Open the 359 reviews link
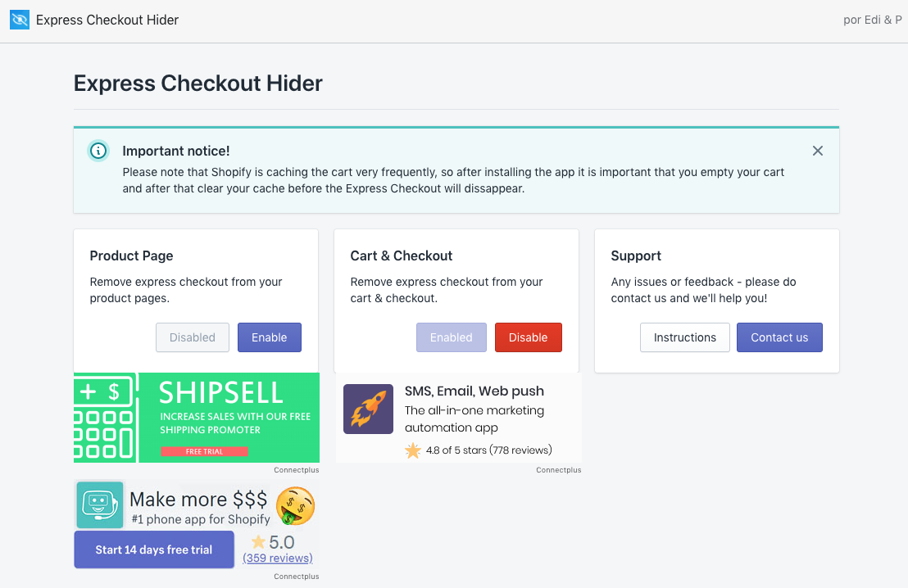 (277, 559)
